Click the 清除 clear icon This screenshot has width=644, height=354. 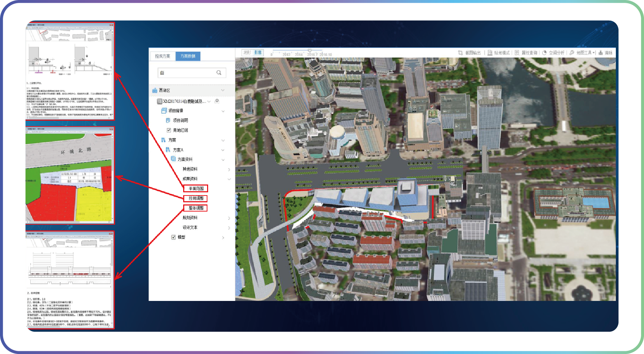[601, 53]
